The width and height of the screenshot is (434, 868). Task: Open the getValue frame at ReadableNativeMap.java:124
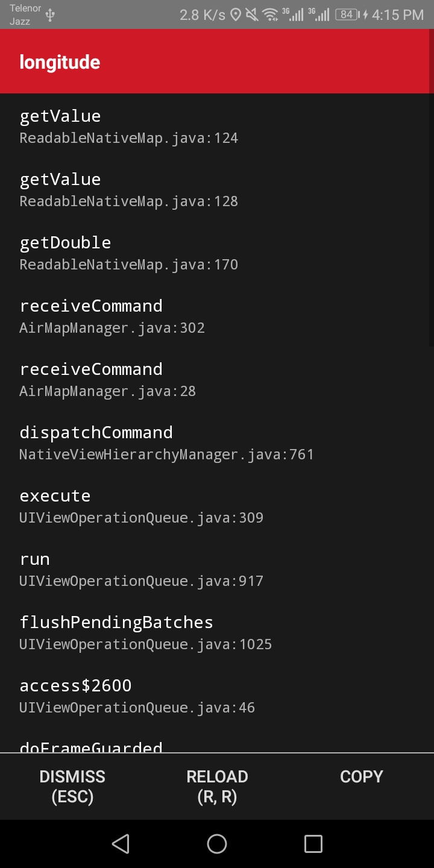point(128,125)
